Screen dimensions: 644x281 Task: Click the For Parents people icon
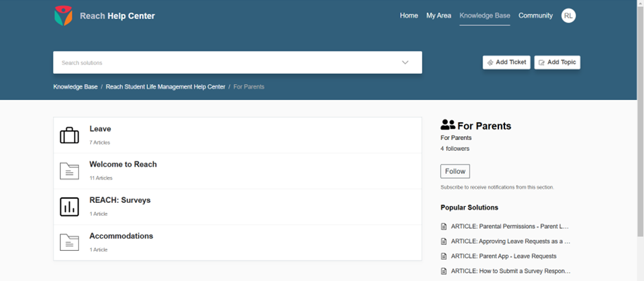[x=448, y=125]
